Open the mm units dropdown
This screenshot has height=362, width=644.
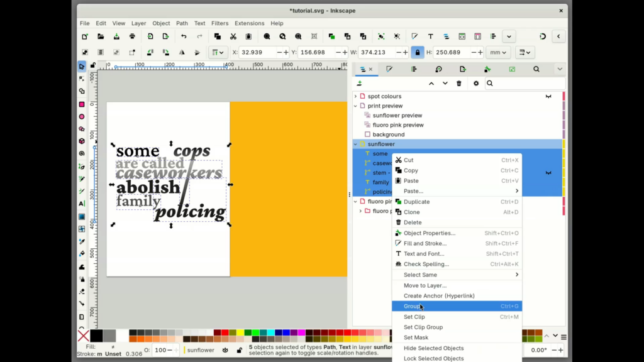coord(497,53)
